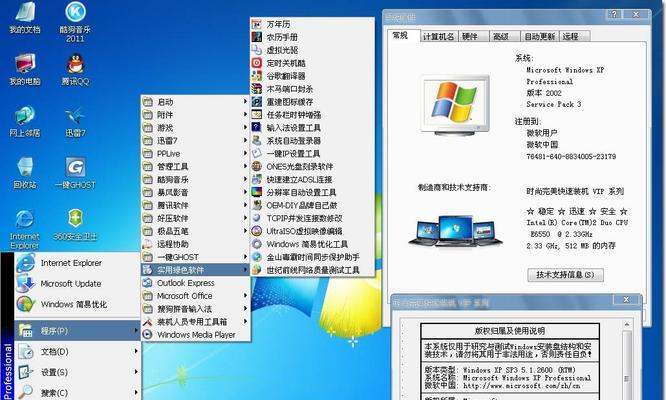This screenshot has height=400, width=666.
Task: Close the VIP 系列 support info window
Action: click(626, 300)
